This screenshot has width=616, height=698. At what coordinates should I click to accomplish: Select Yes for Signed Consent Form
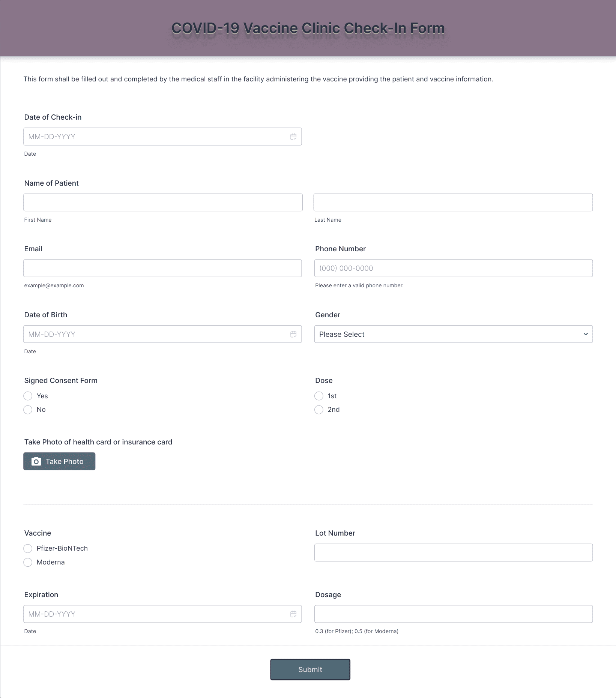pyautogui.click(x=28, y=396)
